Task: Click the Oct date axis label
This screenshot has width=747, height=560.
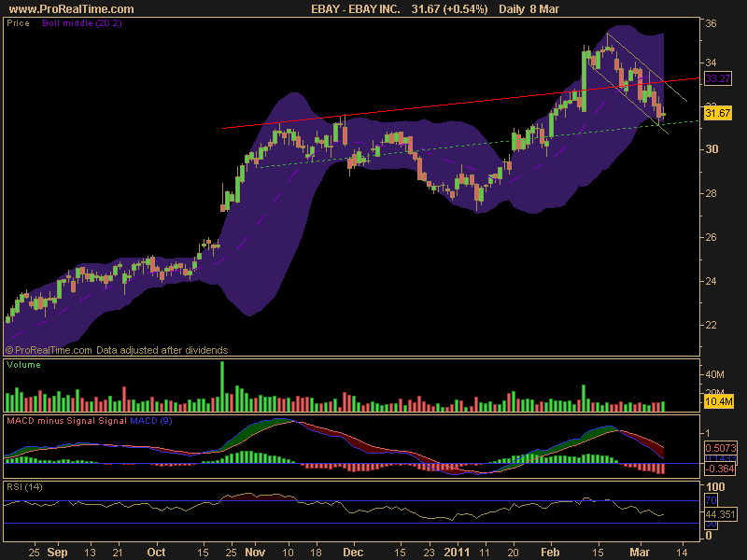Action: coord(156,553)
